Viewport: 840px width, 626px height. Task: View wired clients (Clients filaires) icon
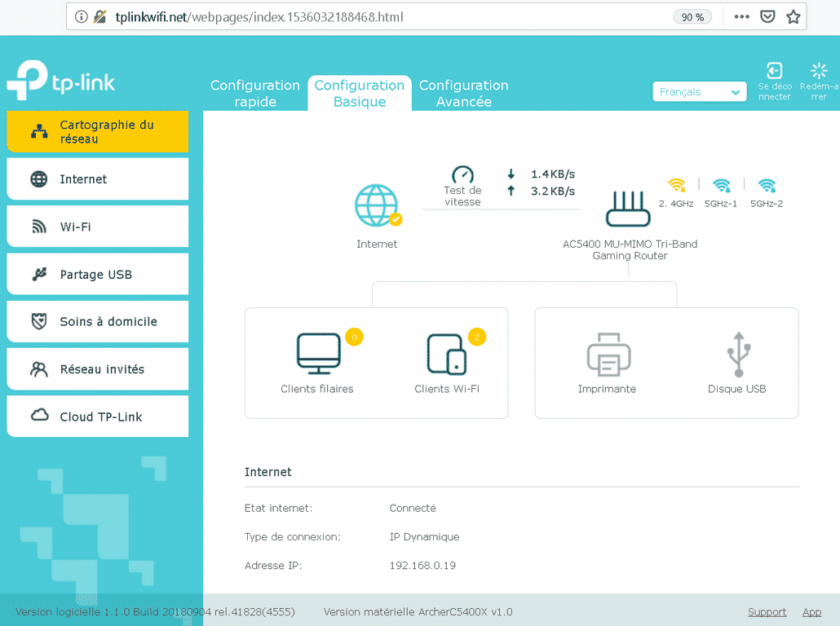click(318, 354)
